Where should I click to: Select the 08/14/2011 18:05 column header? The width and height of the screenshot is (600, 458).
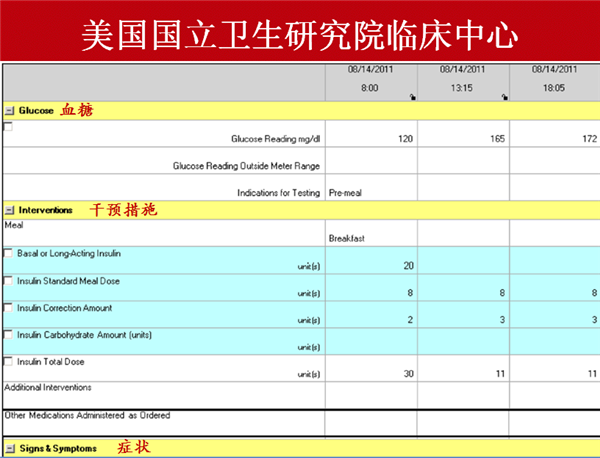click(554, 82)
